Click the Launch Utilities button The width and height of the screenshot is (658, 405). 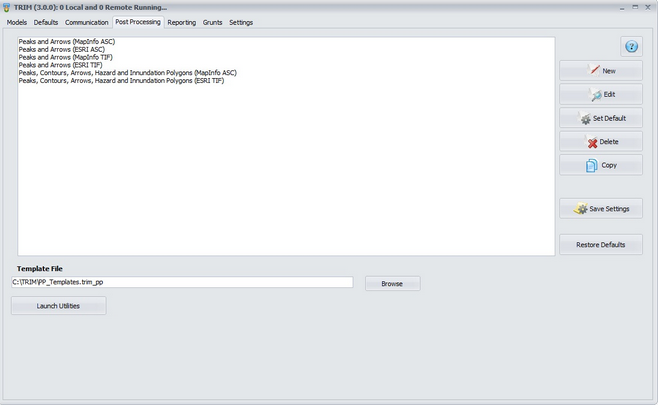tap(58, 306)
